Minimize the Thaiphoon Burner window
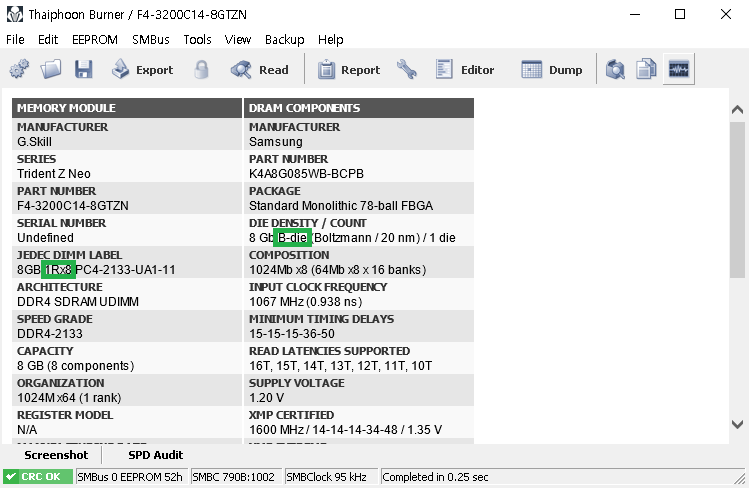The height and width of the screenshot is (488, 749). 635,14
